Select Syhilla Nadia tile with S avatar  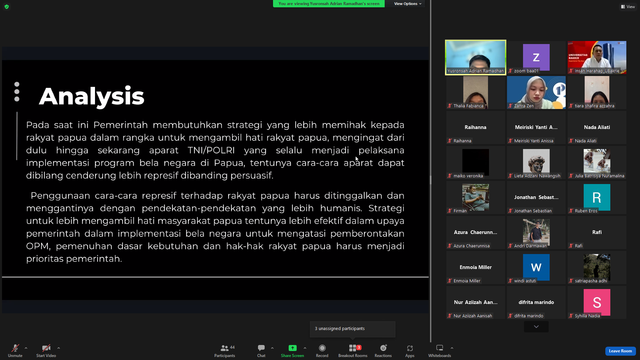coord(597,303)
